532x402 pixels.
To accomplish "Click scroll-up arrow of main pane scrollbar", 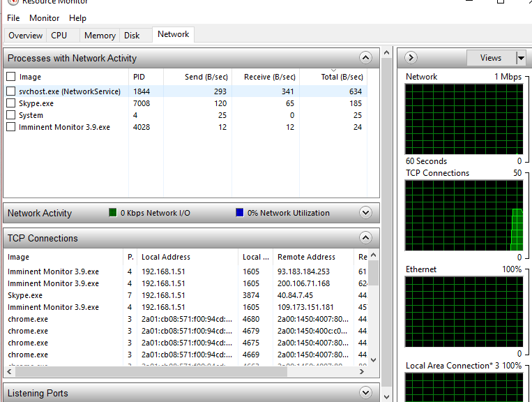I will pos(386,52).
